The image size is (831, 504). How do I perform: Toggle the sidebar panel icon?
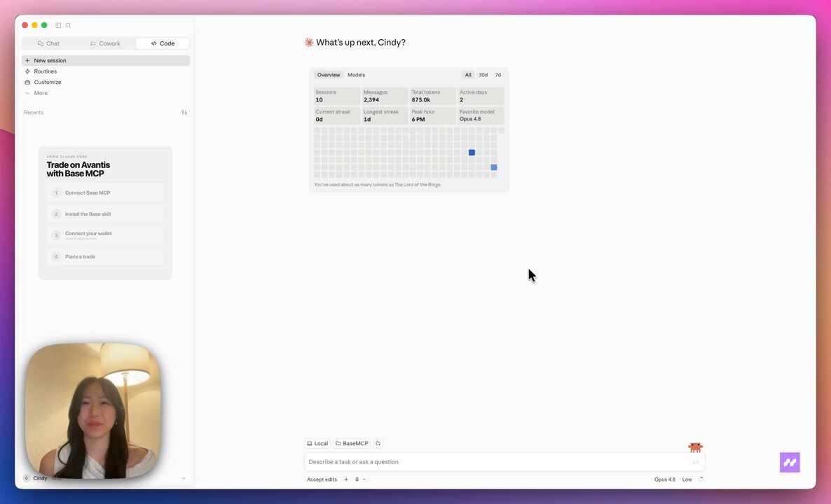pyautogui.click(x=58, y=25)
